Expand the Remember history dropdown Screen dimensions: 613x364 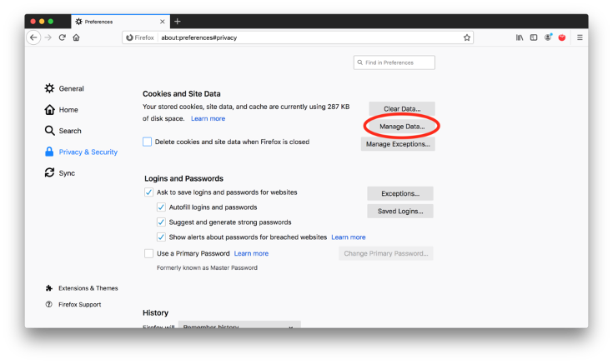tap(240, 327)
